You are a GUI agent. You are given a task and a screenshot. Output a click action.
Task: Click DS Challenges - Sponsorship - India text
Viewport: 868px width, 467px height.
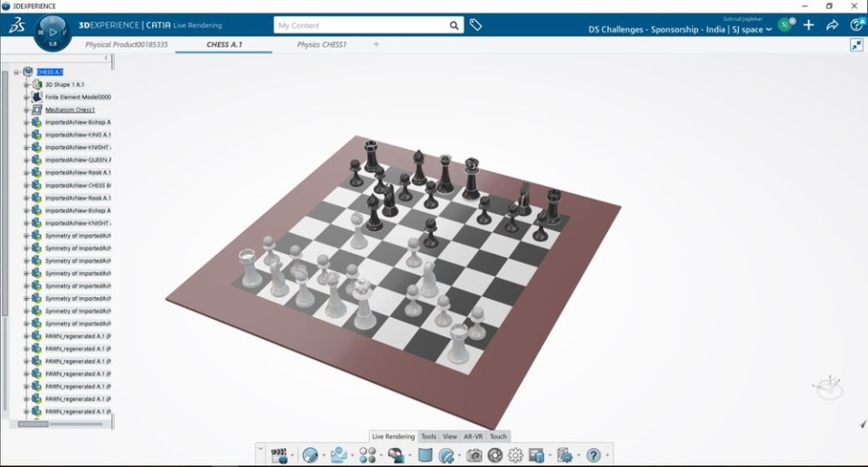(656, 30)
